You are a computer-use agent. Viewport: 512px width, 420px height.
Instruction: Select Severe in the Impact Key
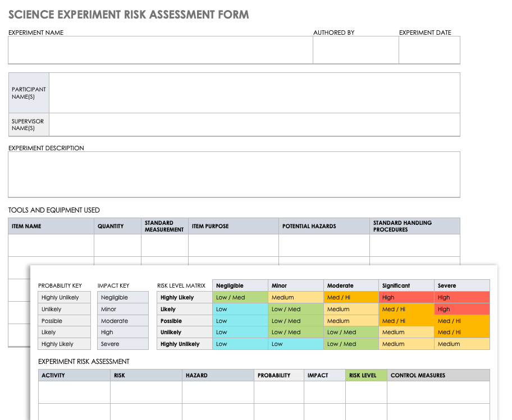(x=122, y=344)
